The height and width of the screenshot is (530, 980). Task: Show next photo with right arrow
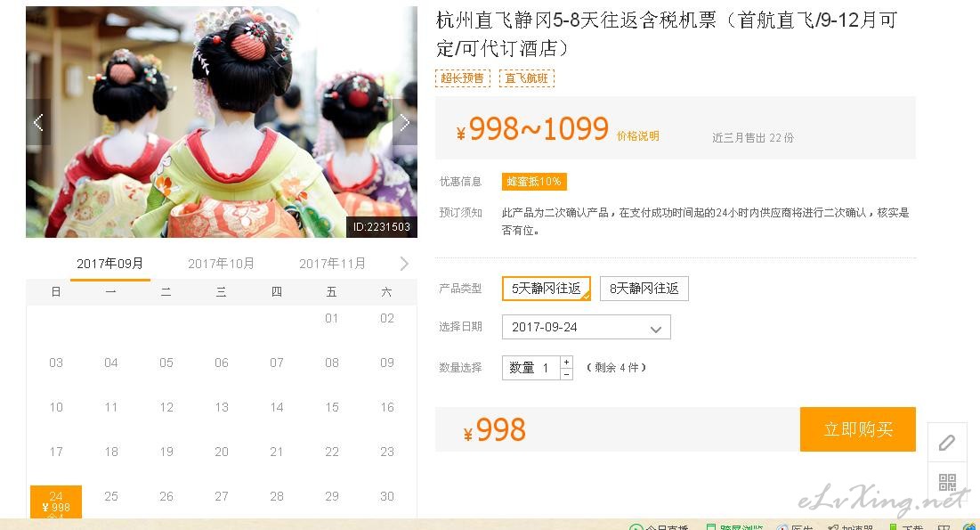(x=405, y=122)
